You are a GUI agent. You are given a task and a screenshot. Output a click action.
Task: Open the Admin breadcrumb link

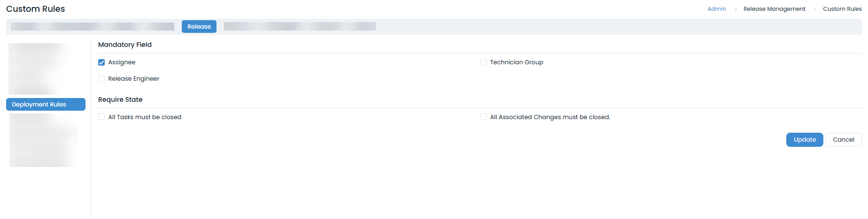coord(716,9)
